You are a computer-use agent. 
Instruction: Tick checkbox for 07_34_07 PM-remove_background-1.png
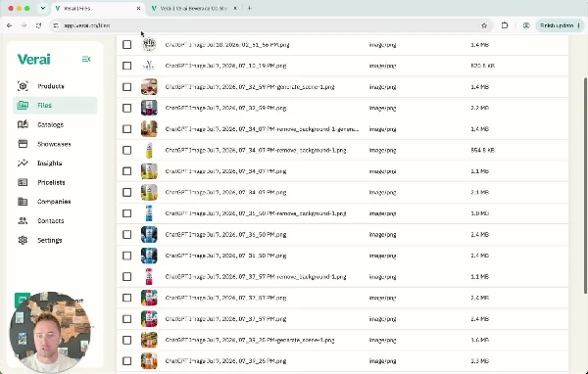127,150
